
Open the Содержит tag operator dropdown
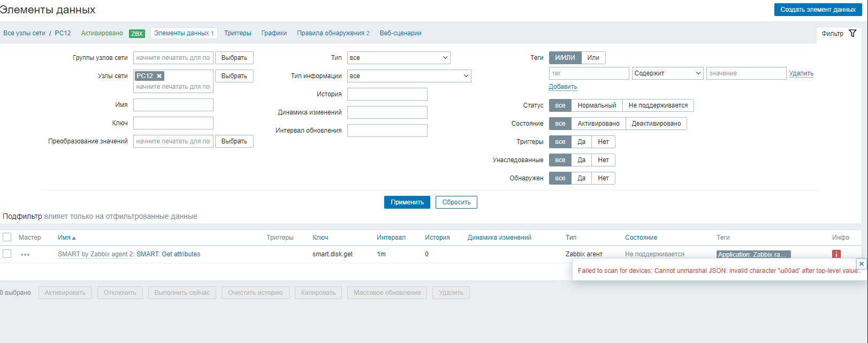[x=667, y=73]
